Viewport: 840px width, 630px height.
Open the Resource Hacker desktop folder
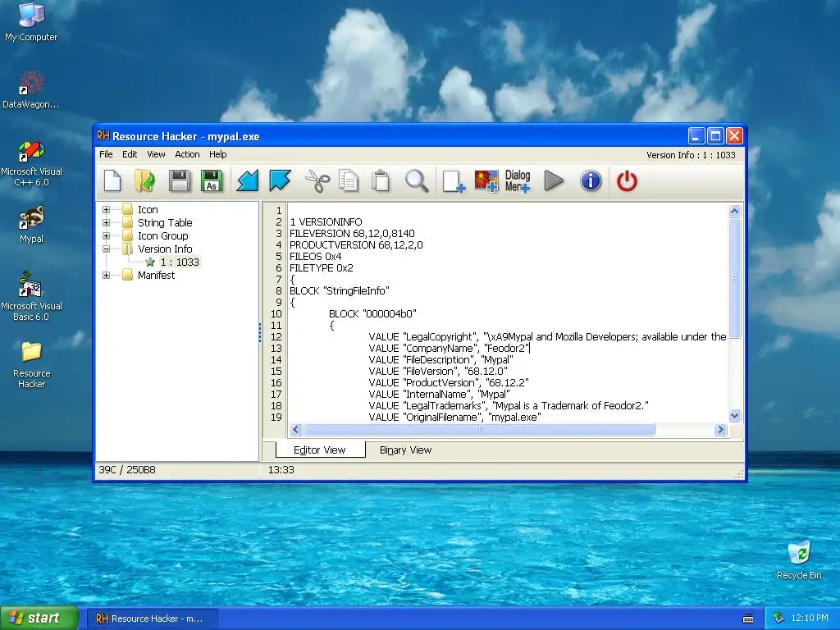pos(31,364)
